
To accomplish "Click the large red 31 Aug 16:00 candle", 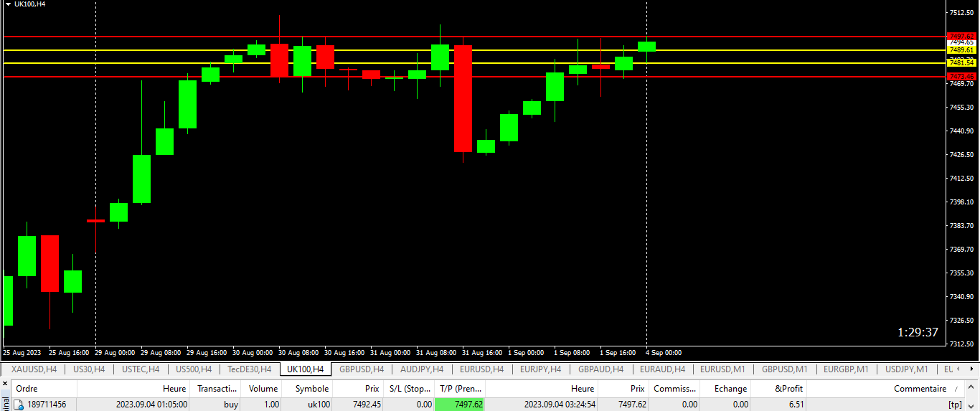I will [x=463, y=98].
